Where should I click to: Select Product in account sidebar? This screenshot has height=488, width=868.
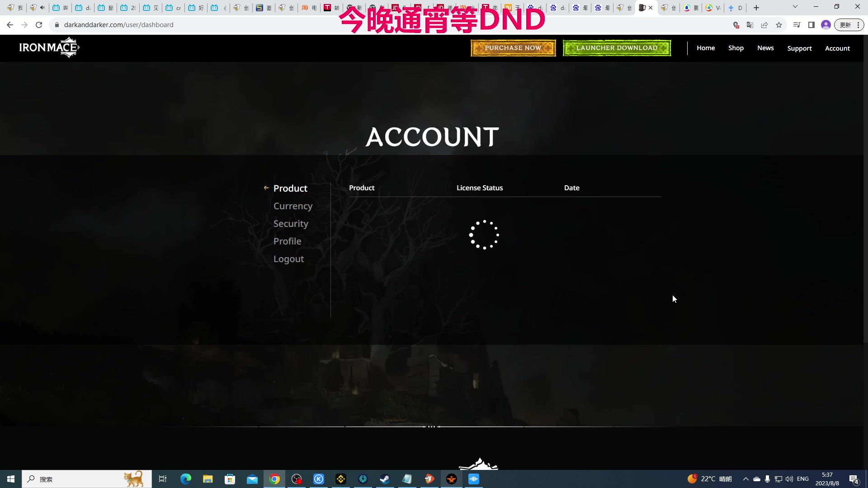point(290,188)
